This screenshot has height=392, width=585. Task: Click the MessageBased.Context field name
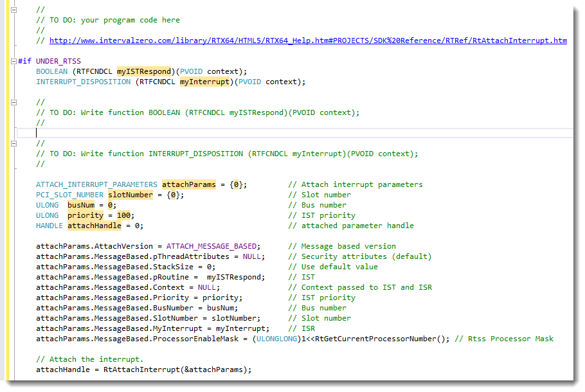click(x=168, y=287)
